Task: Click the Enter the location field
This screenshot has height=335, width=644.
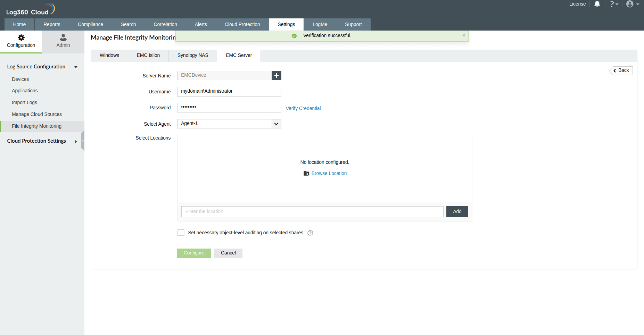Action: point(312,211)
